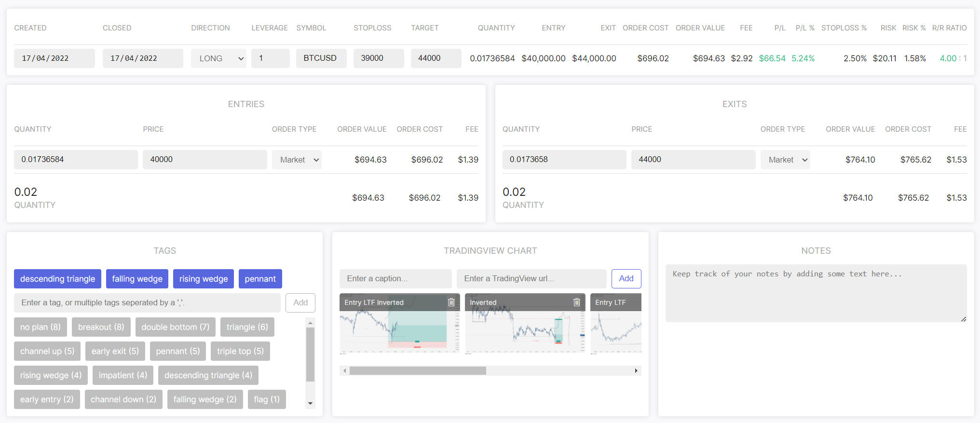Click the exit quantity 0.0173658 field
Image resolution: width=980 pixels, height=423 pixels.
pyautogui.click(x=564, y=160)
